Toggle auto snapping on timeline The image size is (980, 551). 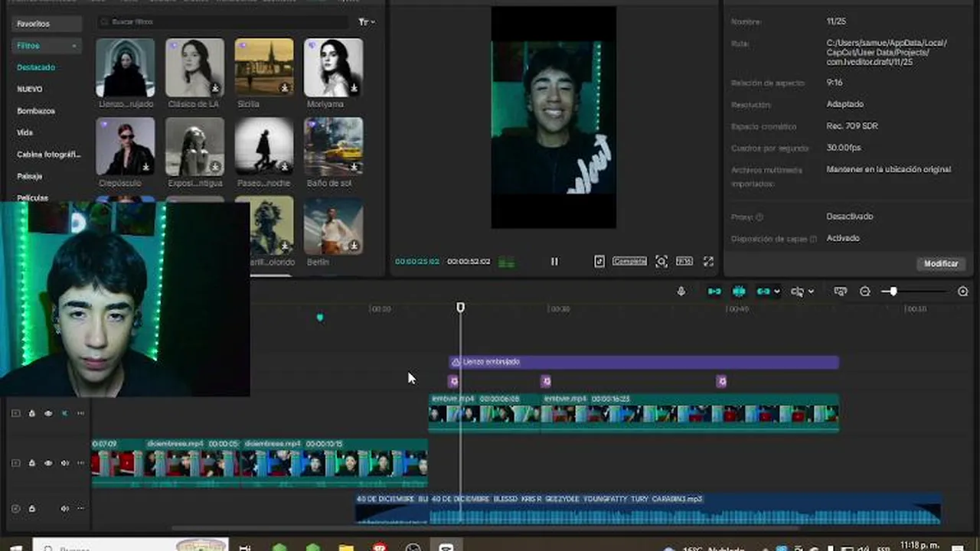[x=739, y=292]
